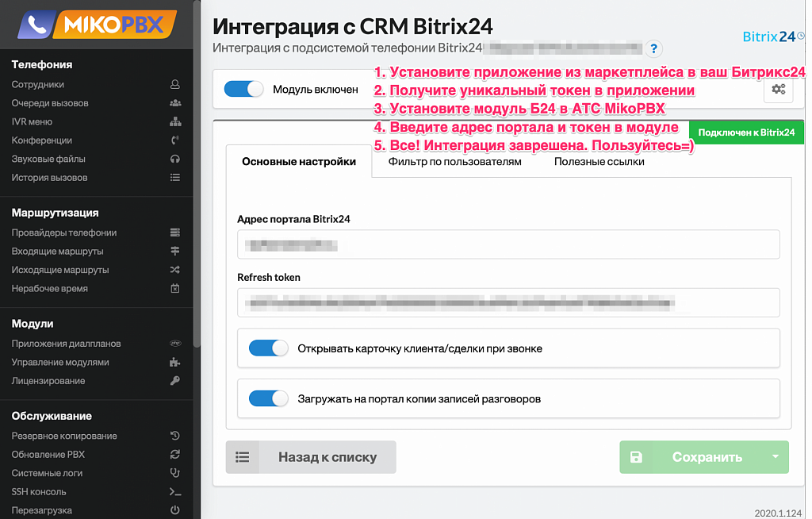This screenshot has height=519, width=812.
Task: Click the backup history clock icon
Action: 175,436
